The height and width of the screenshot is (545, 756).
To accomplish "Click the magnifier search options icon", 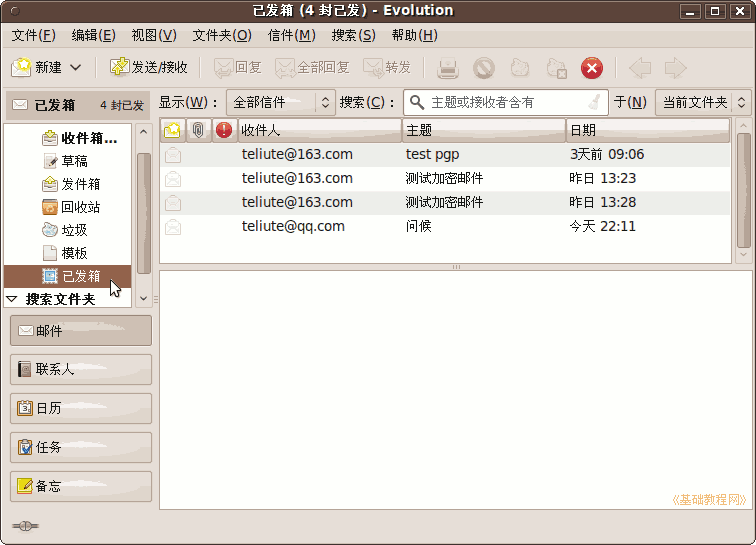I will [417, 102].
